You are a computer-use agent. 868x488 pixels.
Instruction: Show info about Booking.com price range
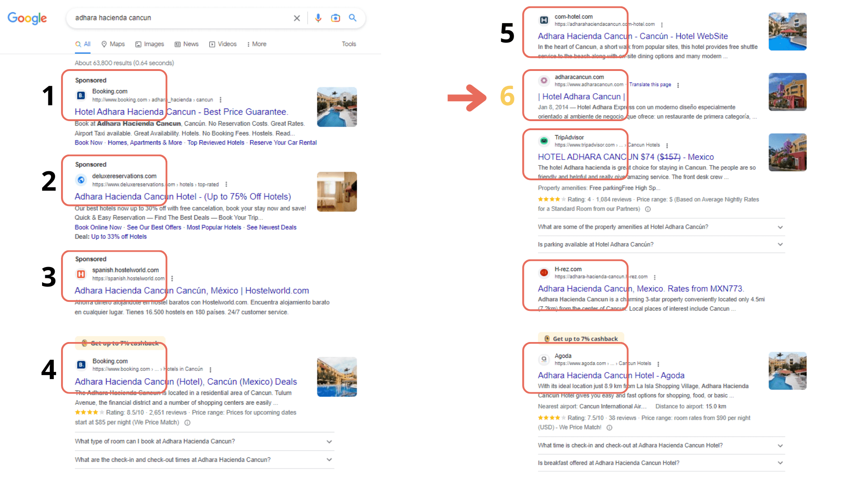[187, 423]
